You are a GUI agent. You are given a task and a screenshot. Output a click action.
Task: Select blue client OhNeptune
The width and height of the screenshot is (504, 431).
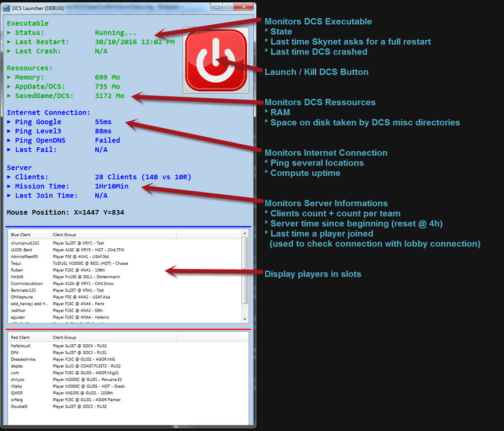22,297
